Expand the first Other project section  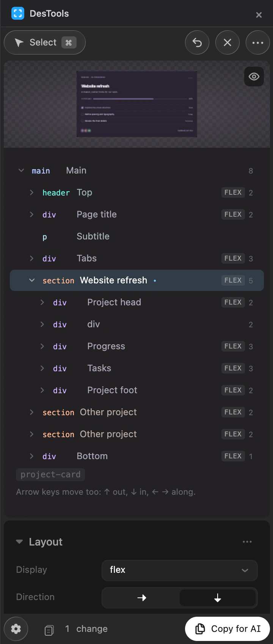(32, 413)
